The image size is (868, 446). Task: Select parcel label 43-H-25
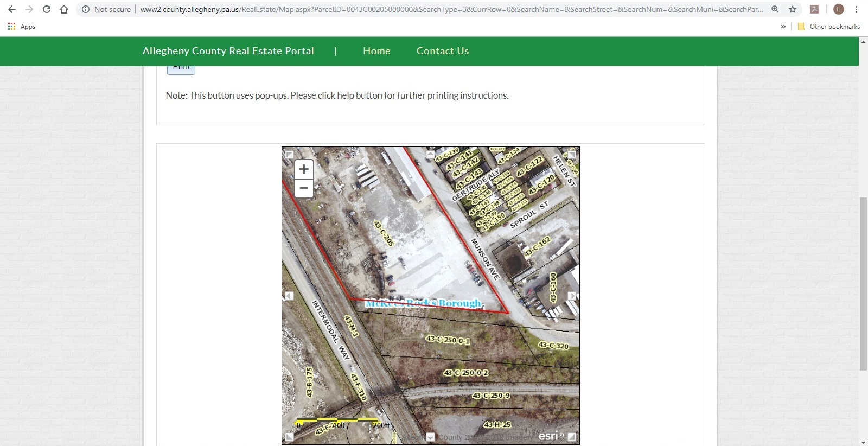(497, 424)
